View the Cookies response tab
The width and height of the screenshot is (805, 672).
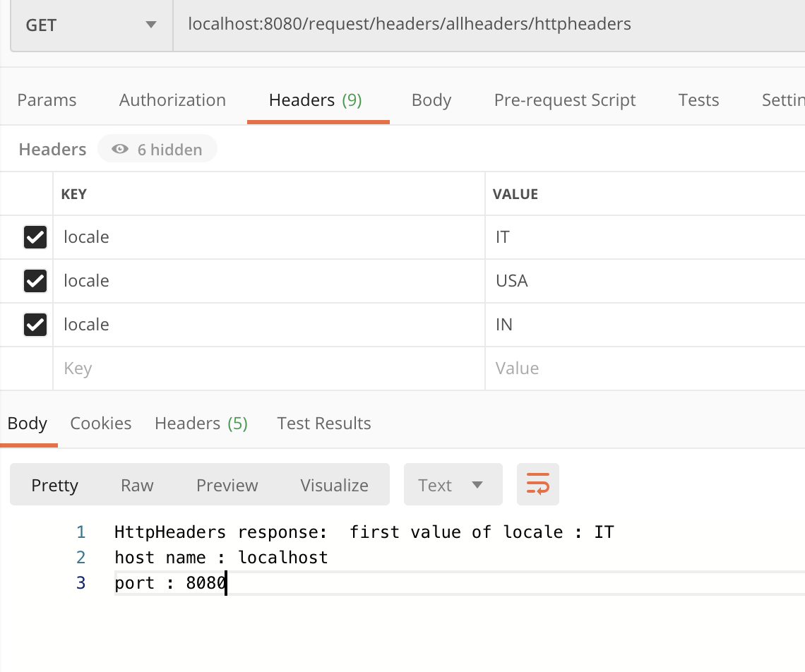click(x=100, y=423)
